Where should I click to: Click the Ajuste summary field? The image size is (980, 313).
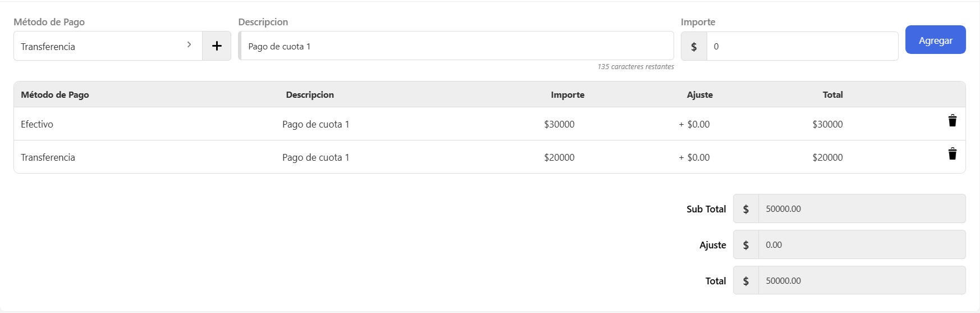click(861, 245)
